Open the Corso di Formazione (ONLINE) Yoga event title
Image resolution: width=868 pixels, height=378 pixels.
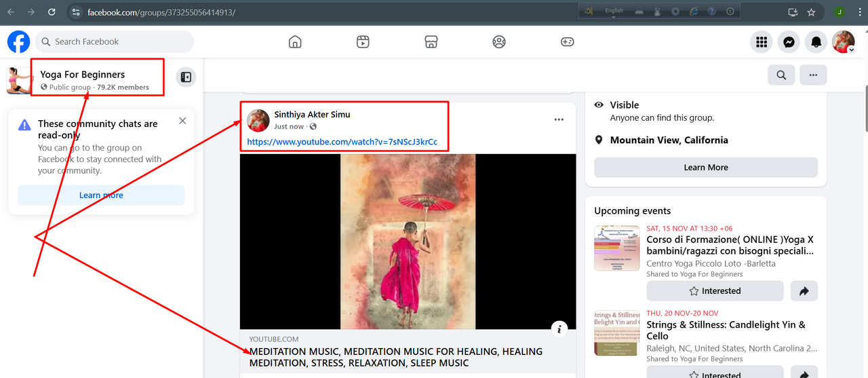730,245
